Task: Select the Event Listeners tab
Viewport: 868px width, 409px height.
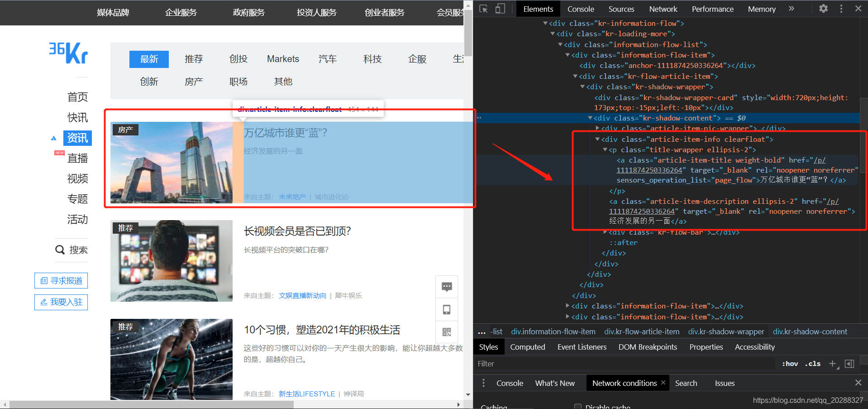Action: point(582,347)
